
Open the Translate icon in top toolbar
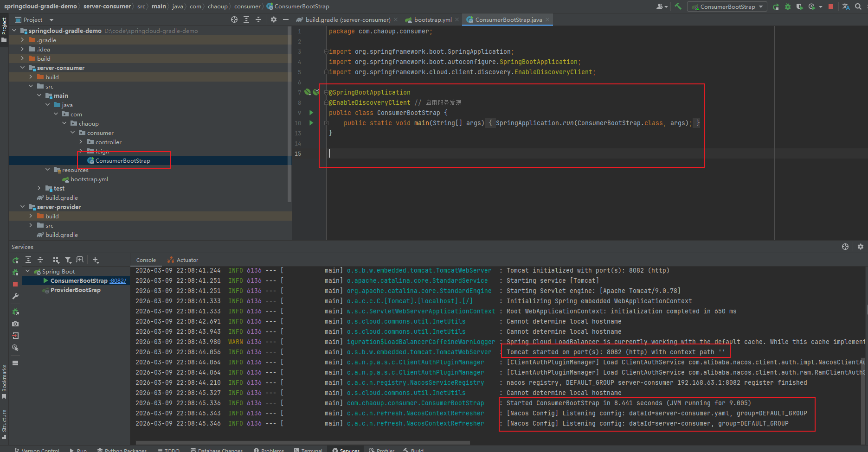click(x=846, y=6)
